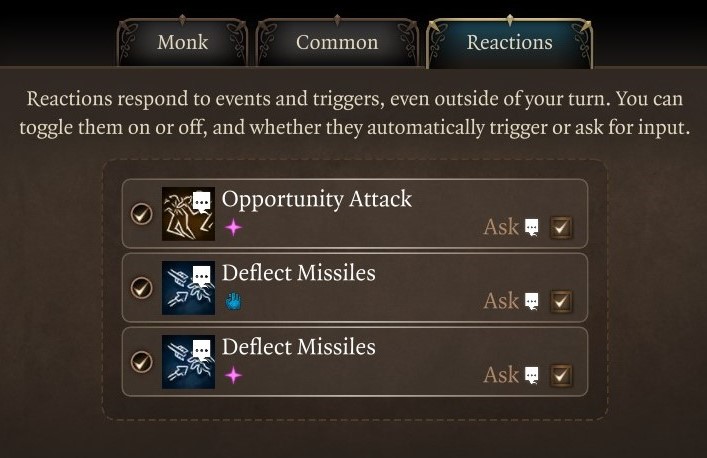Open the Common tab
The height and width of the screenshot is (458, 707).
337,43
